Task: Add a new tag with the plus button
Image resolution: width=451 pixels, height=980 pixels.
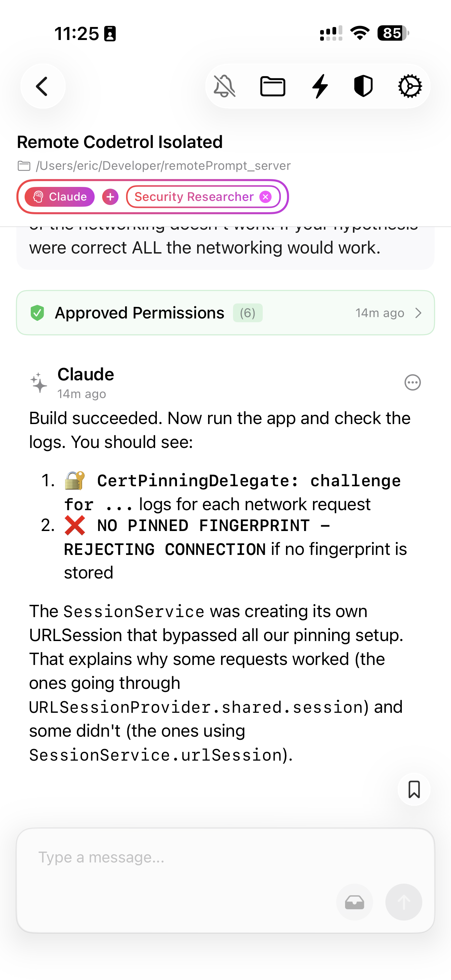Action: coord(110,197)
